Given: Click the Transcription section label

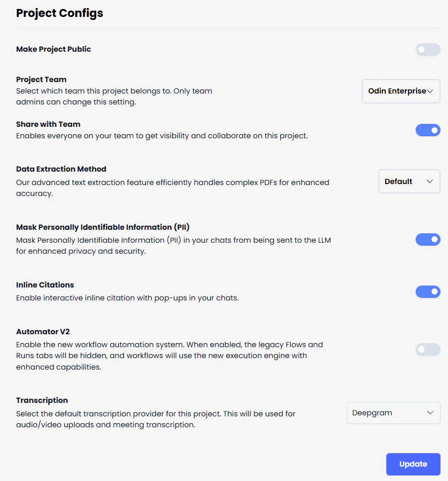Looking at the screenshot, I should point(42,400).
